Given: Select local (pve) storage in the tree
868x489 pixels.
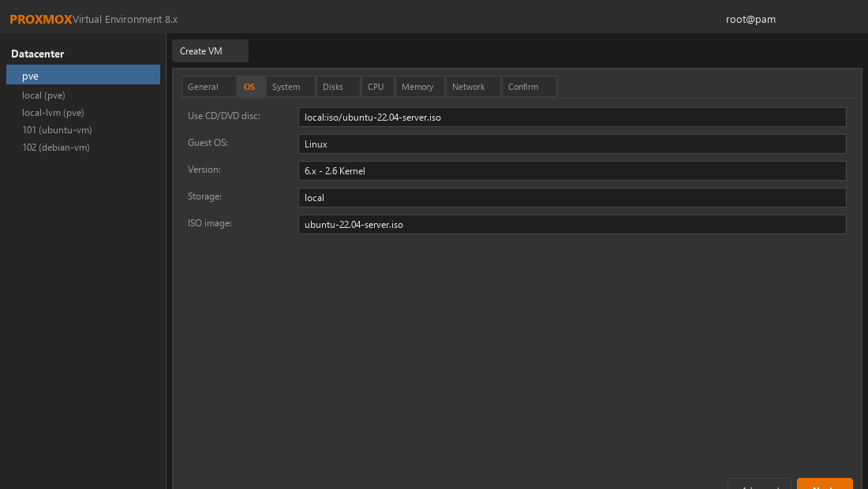Looking at the screenshot, I should pyautogui.click(x=43, y=95).
